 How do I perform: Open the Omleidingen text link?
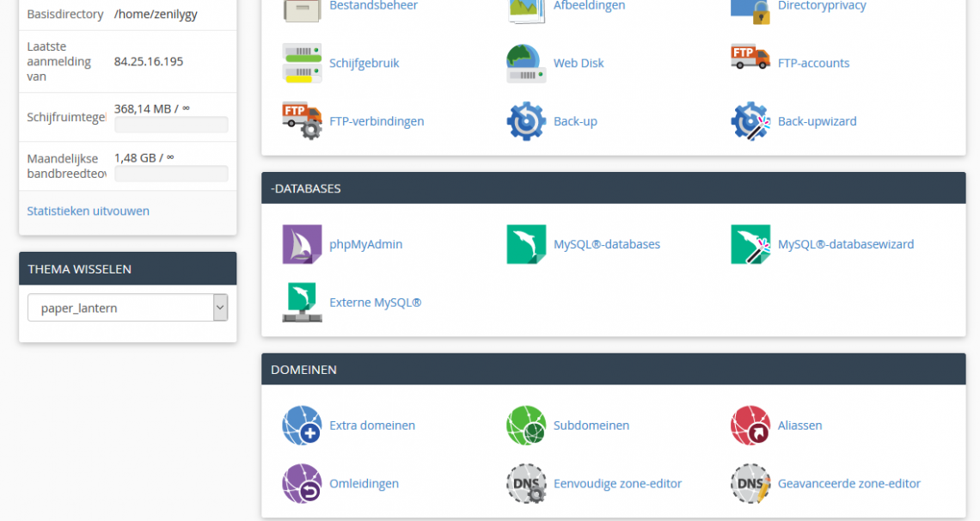(x=364, y=483)
